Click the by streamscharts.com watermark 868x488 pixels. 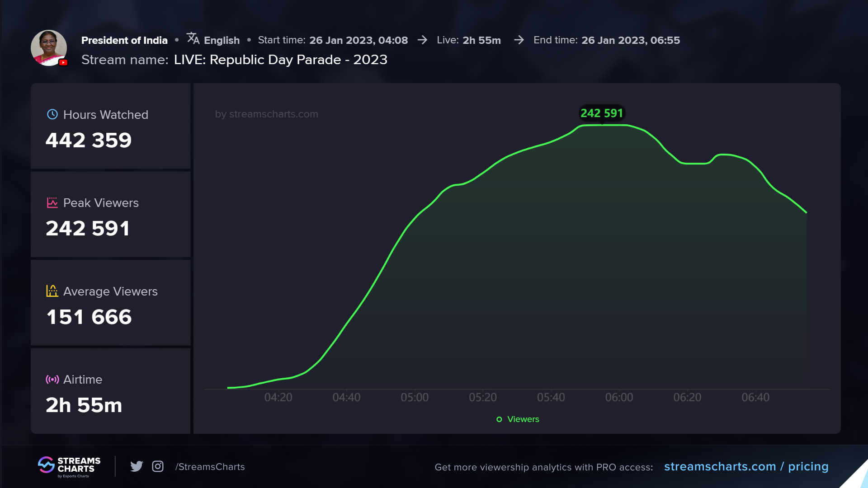coord(266,114)
